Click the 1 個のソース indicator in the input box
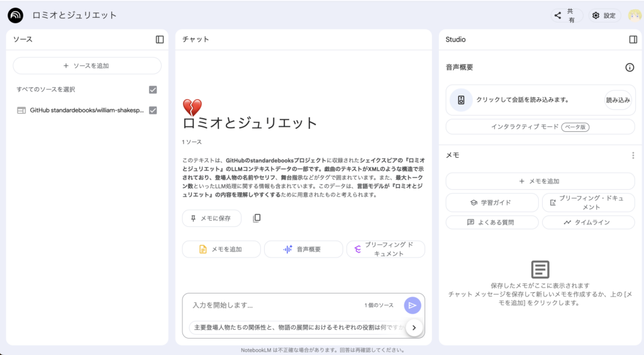The width and height of the screenshot is (644, 355). click(379, 305)
